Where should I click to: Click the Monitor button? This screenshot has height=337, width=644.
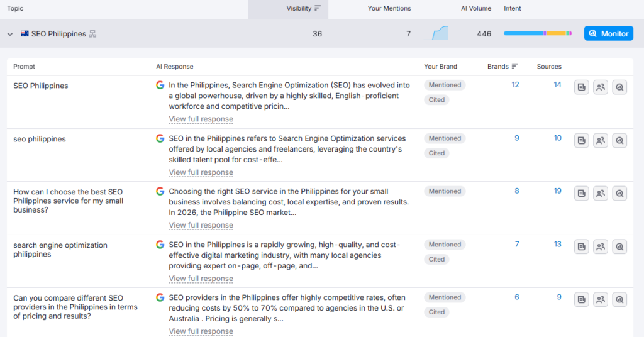609,34
